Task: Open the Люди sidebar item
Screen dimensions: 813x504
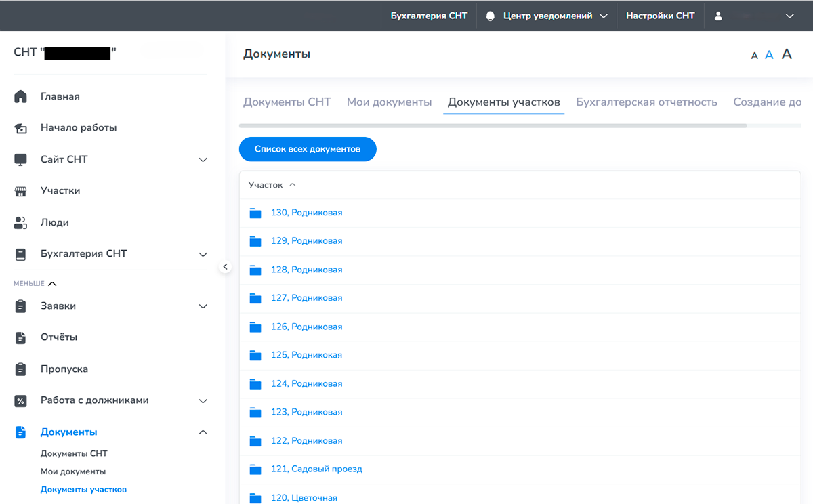Action: 54,222
